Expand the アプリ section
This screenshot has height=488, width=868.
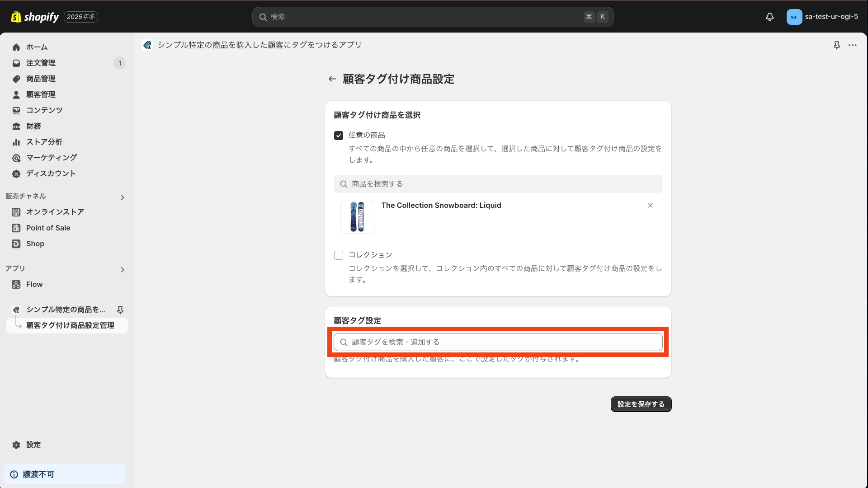pos(122,269)
